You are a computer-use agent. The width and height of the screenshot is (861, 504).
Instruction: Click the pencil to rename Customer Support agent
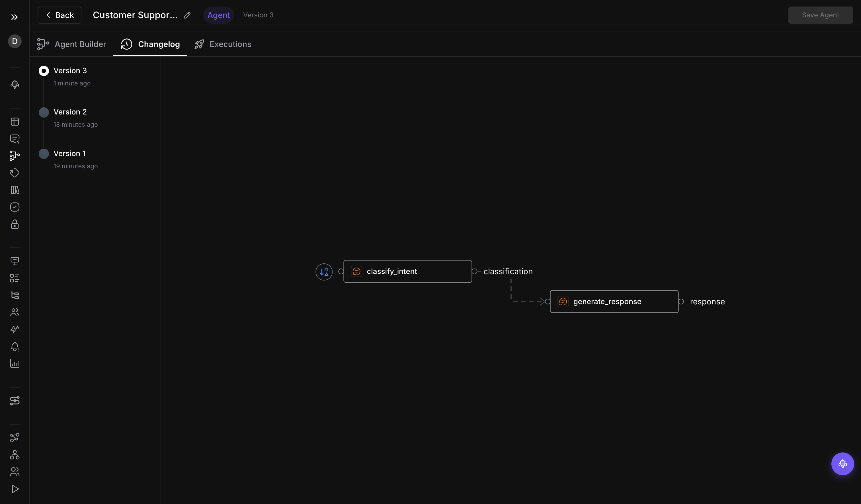186,15
